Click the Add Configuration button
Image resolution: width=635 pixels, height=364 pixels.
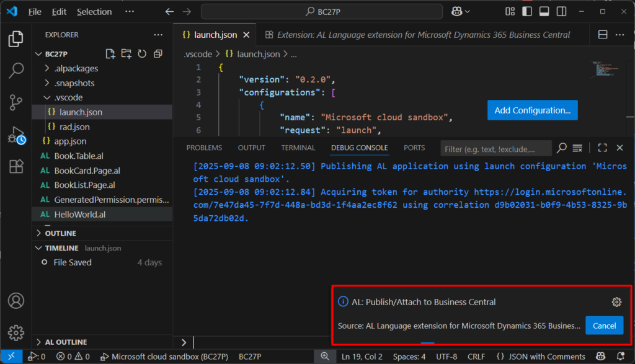pos(532,110)
